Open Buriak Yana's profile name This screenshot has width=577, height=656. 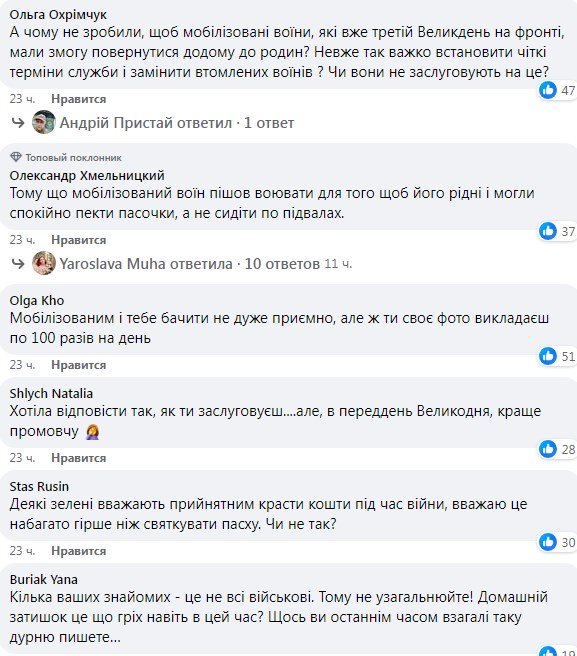[x=44, y=579]
